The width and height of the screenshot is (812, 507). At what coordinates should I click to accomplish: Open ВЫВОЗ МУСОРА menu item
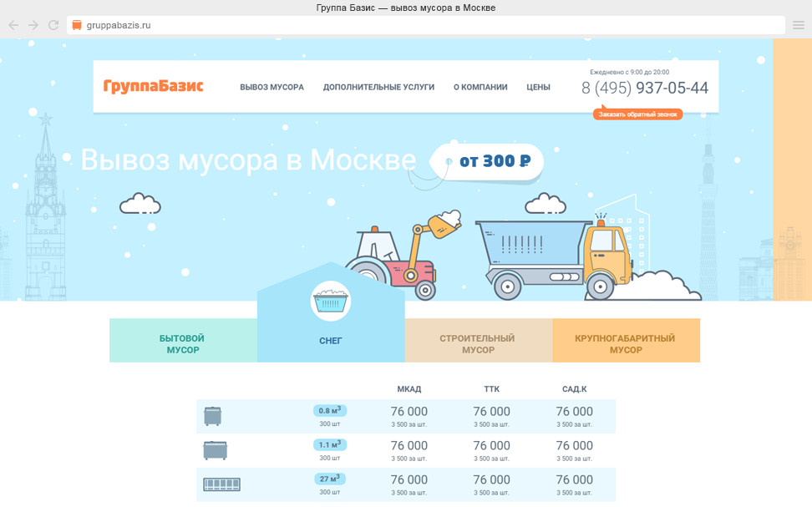click(x=272, y=87)
